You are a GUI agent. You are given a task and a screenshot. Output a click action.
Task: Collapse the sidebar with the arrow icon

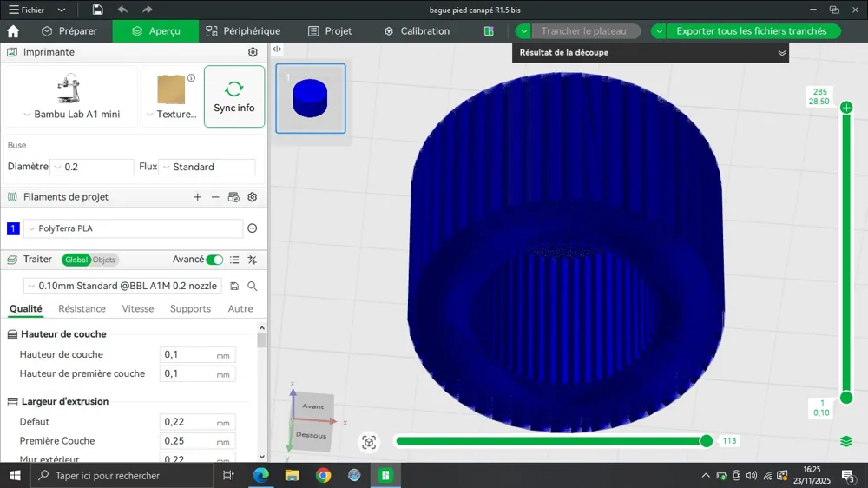click(277, 49)
